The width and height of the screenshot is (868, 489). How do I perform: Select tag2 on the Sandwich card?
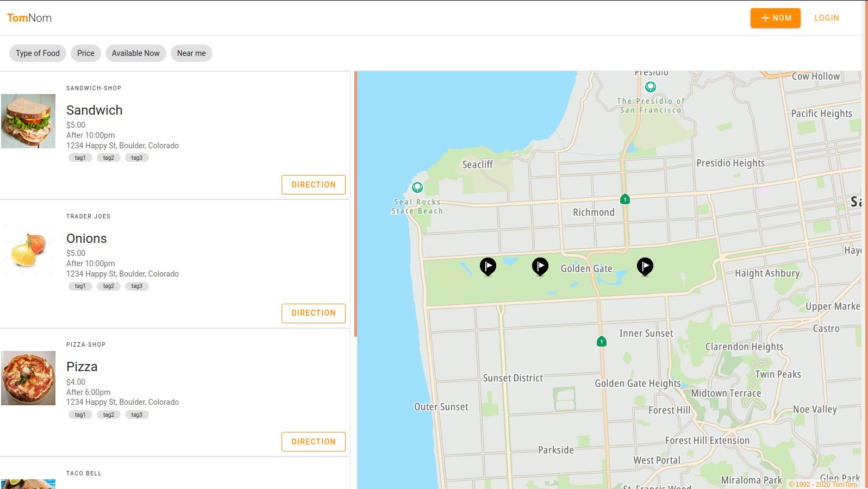coord(109,158)
